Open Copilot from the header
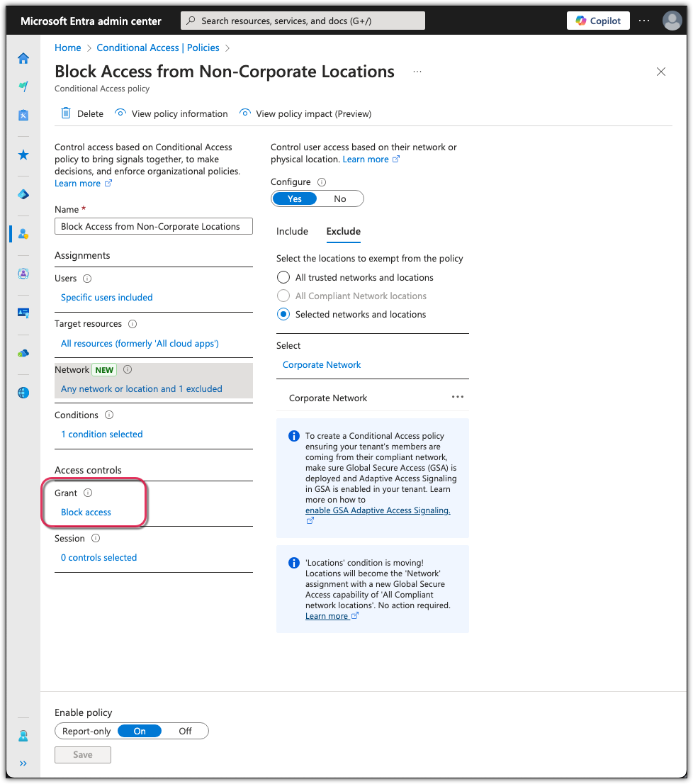 coord(598,21)
